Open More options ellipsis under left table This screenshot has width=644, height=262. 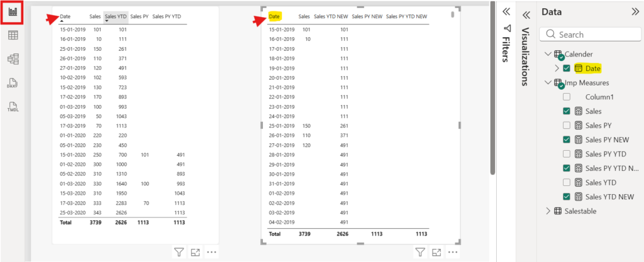[x=211, y=252]
